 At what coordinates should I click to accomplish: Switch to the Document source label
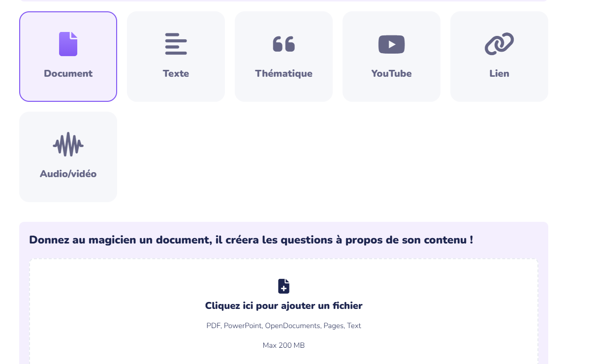[x=68, y=73]
